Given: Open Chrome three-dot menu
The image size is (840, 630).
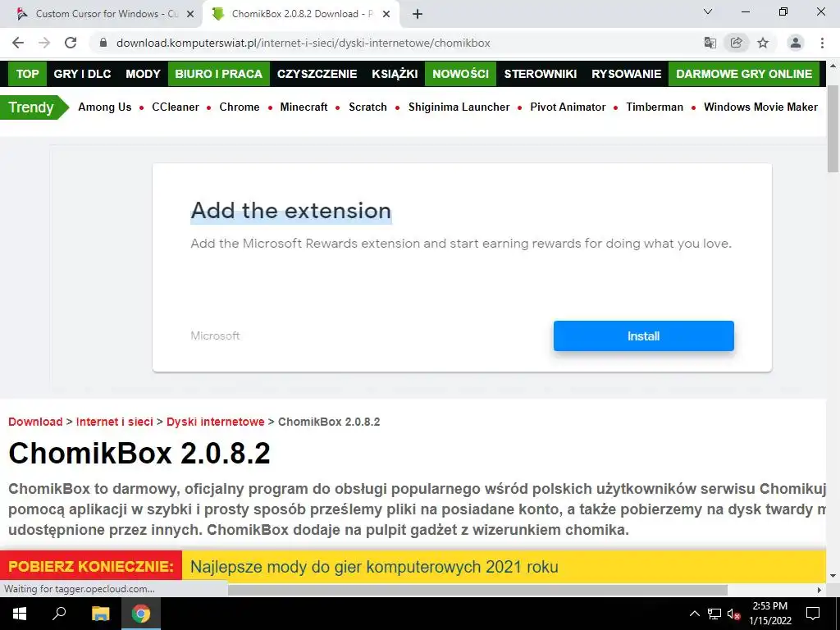Looking at the screenshot, I should click(x=822, y=43).
